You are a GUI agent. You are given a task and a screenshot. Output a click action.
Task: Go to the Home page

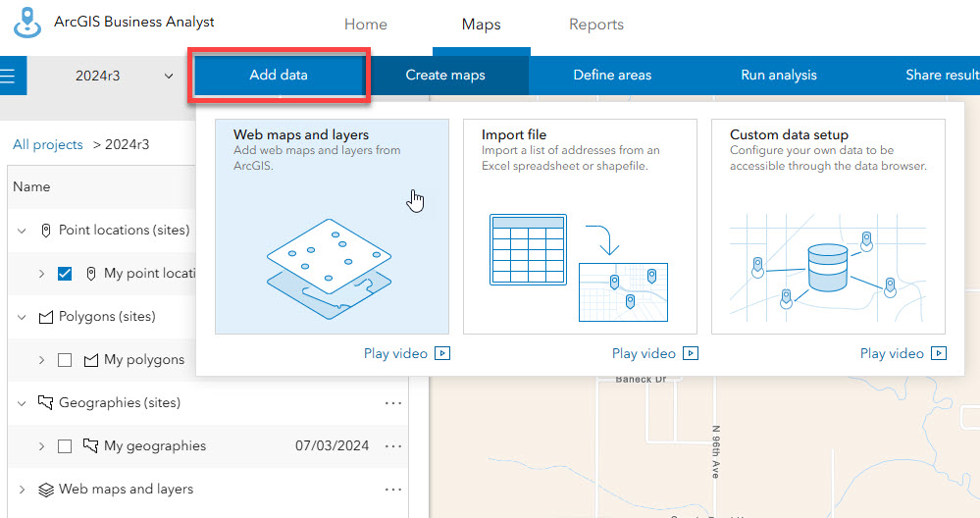[x=366, y=25]
